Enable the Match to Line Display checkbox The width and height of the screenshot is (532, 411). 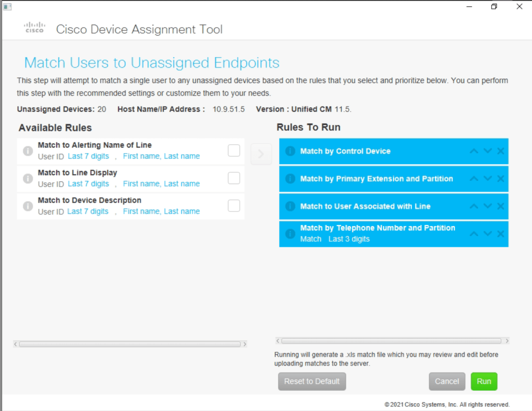(234, 178)
